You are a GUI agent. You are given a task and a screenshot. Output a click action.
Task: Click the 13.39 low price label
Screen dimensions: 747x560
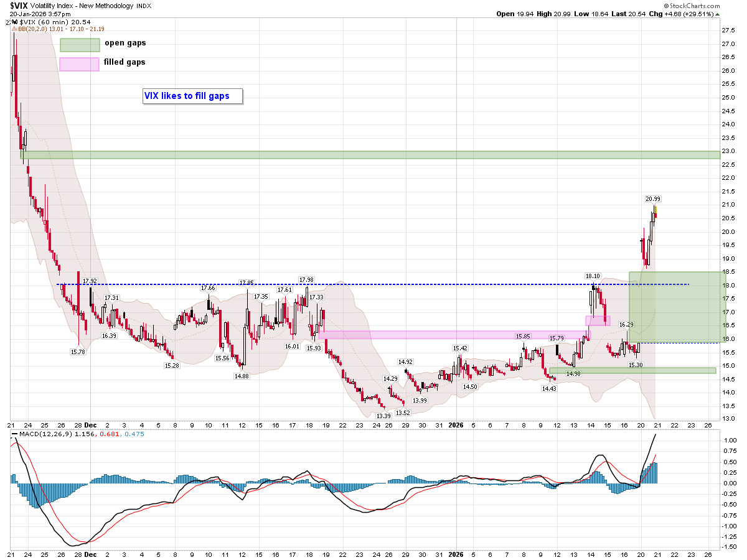pos(383,416)
